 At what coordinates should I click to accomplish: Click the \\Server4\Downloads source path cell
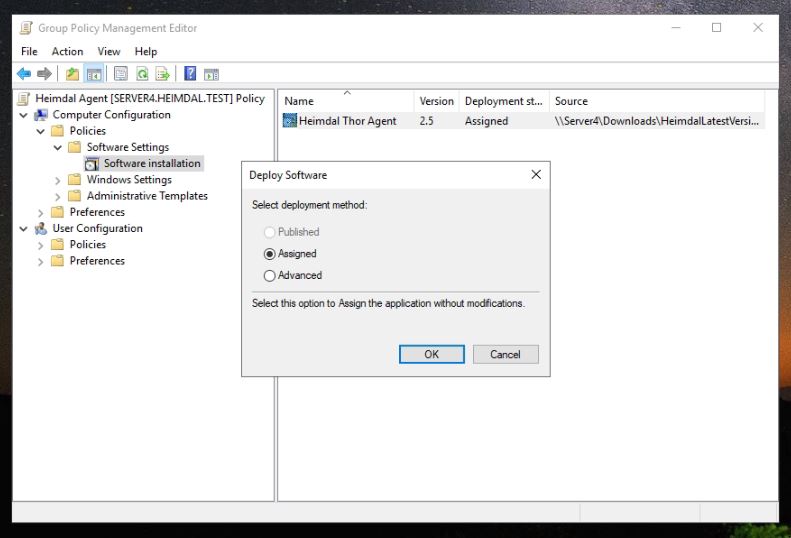(x=656, y=121)
